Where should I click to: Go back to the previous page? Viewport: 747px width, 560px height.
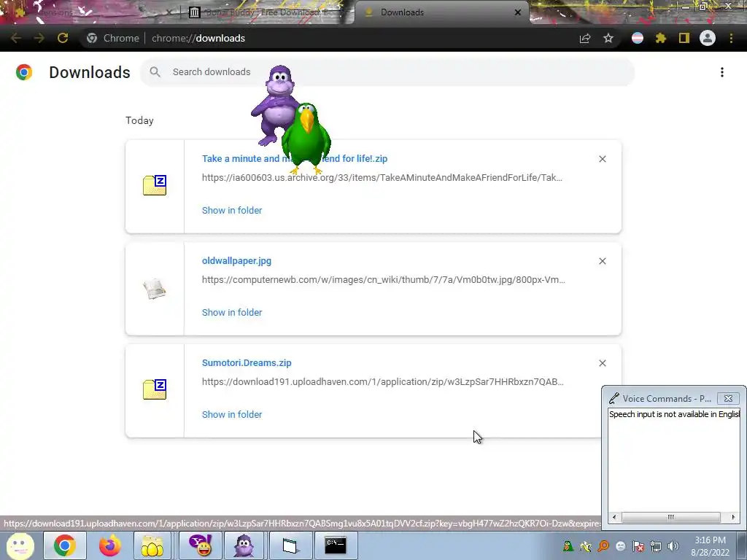16,38
